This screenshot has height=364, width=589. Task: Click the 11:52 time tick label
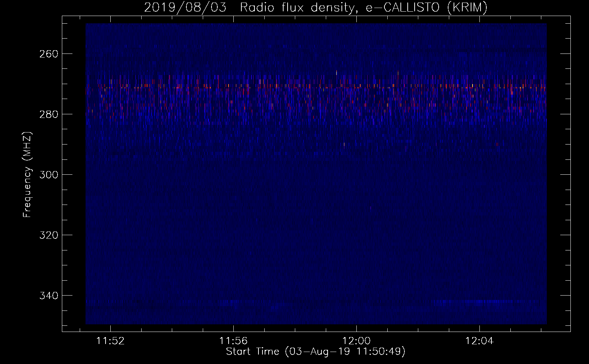click(110, 341)
